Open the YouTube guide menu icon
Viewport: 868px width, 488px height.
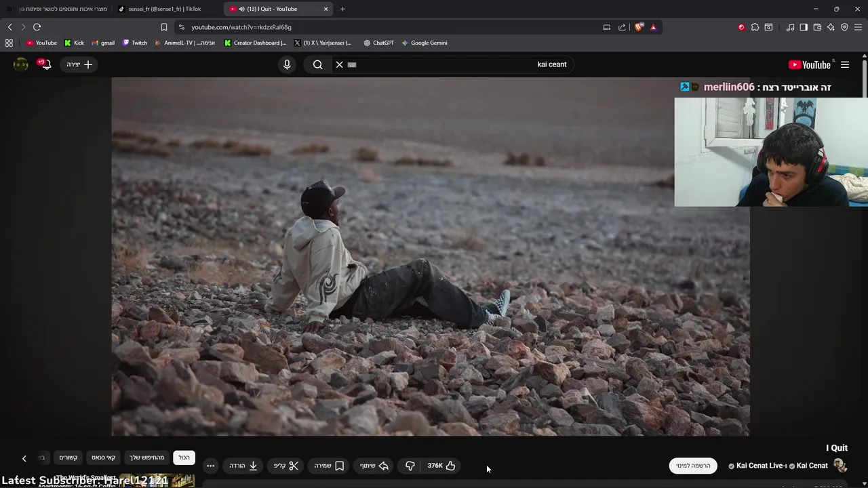845,64
